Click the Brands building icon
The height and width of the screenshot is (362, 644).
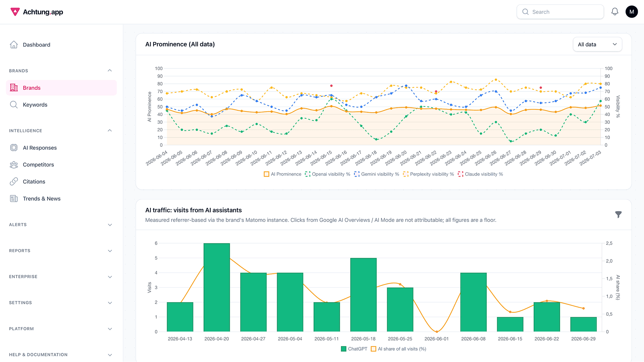coord(14,88)
